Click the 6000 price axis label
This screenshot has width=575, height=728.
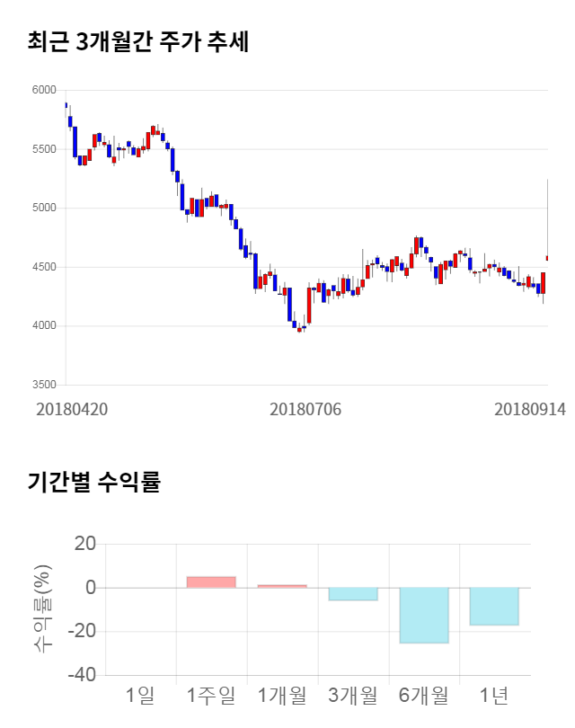click(44, 90)
